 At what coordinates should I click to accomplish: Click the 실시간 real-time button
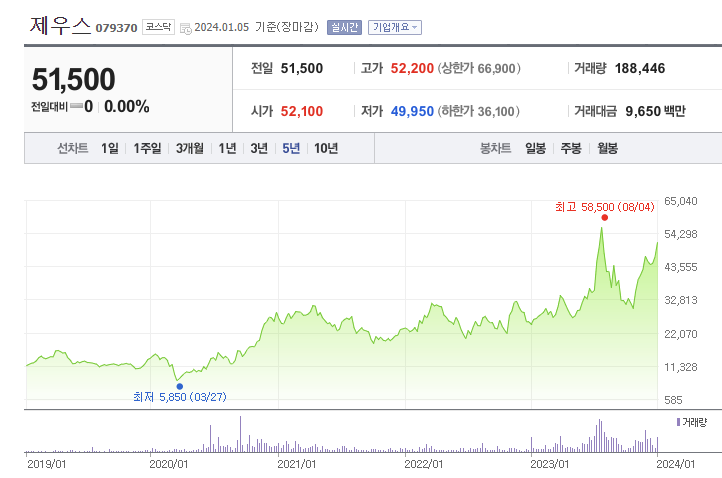coord(344,28)
